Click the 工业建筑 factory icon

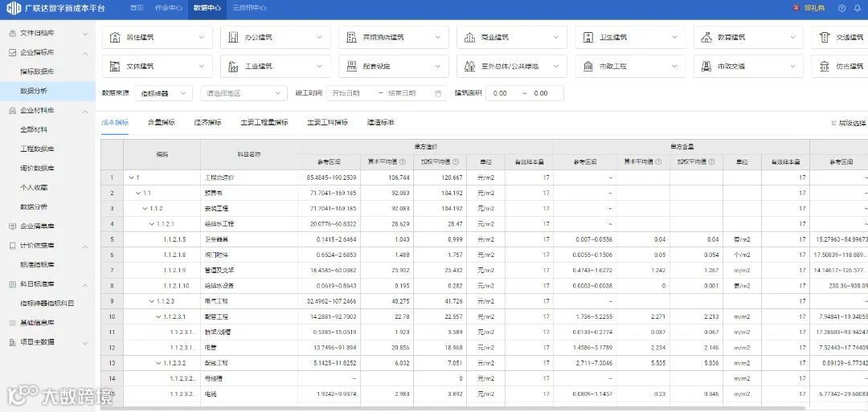pos(233,66)
